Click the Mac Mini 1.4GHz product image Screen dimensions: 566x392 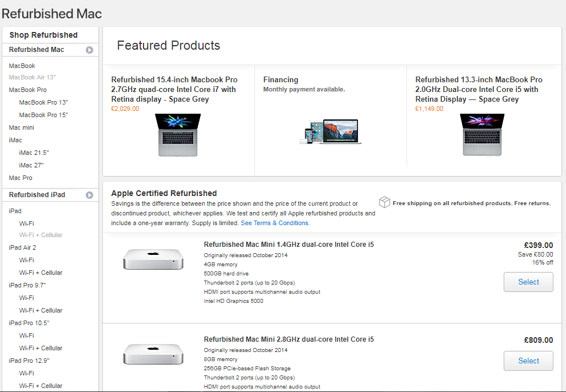(153, 259)
